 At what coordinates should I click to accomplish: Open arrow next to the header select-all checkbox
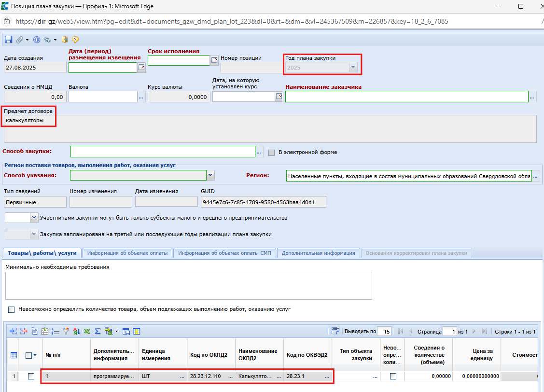click(35, 355)
